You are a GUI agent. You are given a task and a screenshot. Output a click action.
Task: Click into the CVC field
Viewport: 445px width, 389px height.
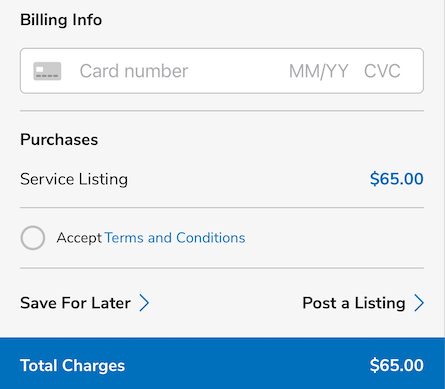coord(382,71)
